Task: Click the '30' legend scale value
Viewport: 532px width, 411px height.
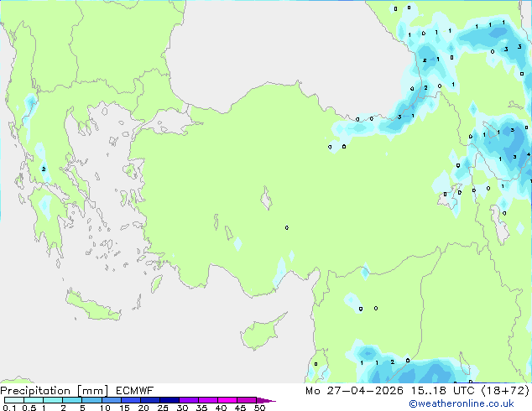Action: pos(182,408)
